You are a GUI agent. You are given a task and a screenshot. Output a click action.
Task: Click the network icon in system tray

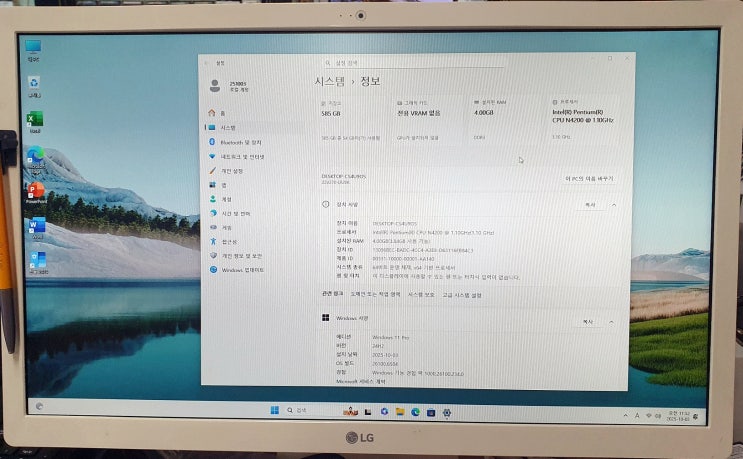coord(649,416)
